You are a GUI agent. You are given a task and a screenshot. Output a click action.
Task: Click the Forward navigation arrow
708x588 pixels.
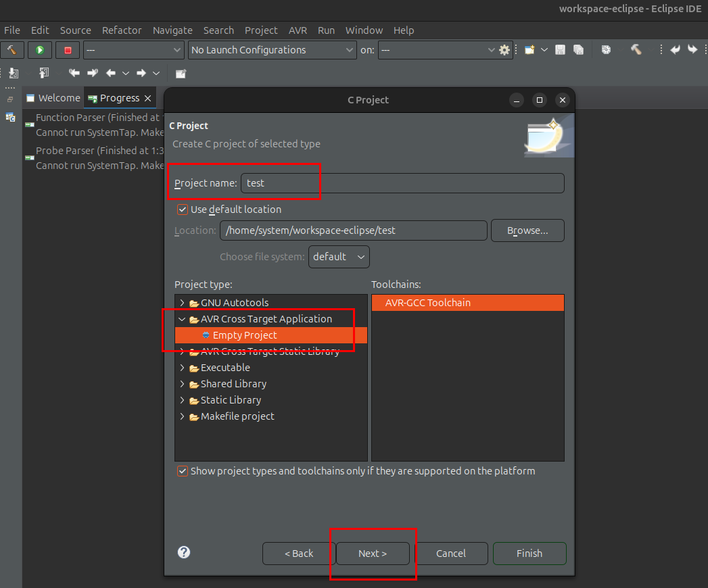[141, 73]
